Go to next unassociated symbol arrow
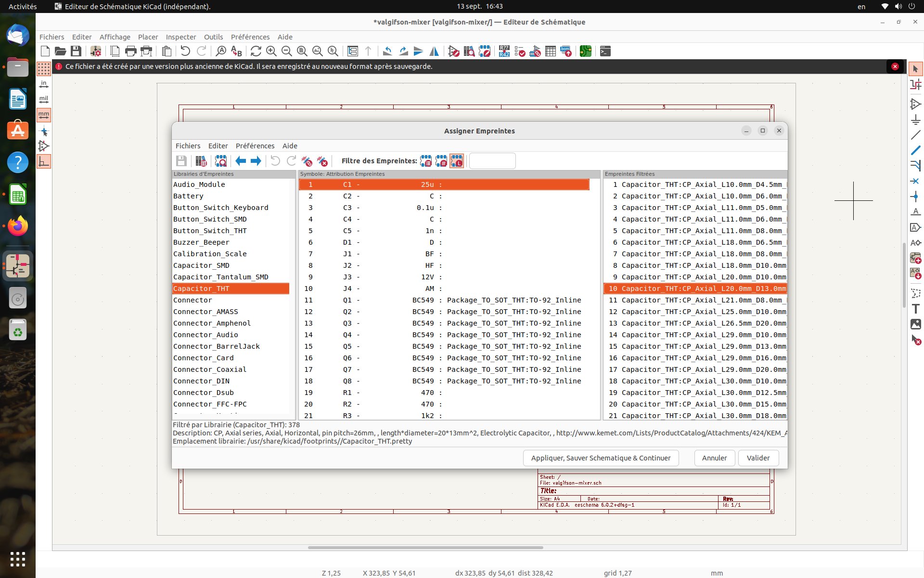The height and width of the screenshot is (578, 924). click(256, 161)
